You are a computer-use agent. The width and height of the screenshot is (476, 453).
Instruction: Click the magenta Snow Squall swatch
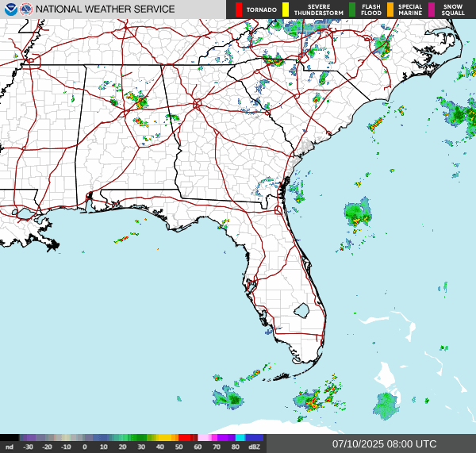432,10
